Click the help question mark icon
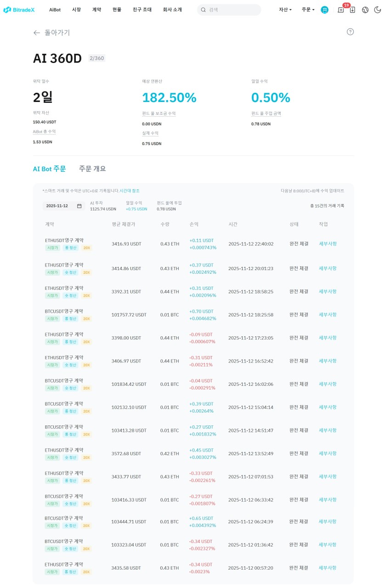This screenshot has width=385, height=588. pos(350,32)
